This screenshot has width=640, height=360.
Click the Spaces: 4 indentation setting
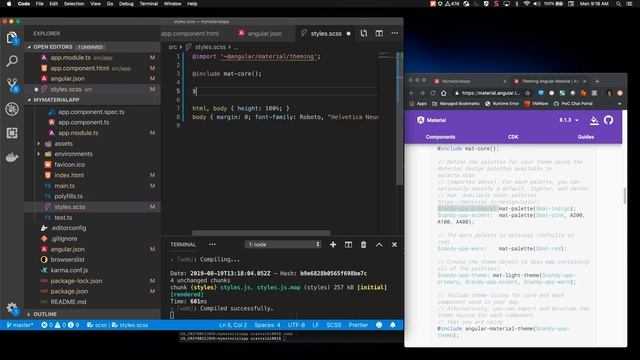point(267,325)
